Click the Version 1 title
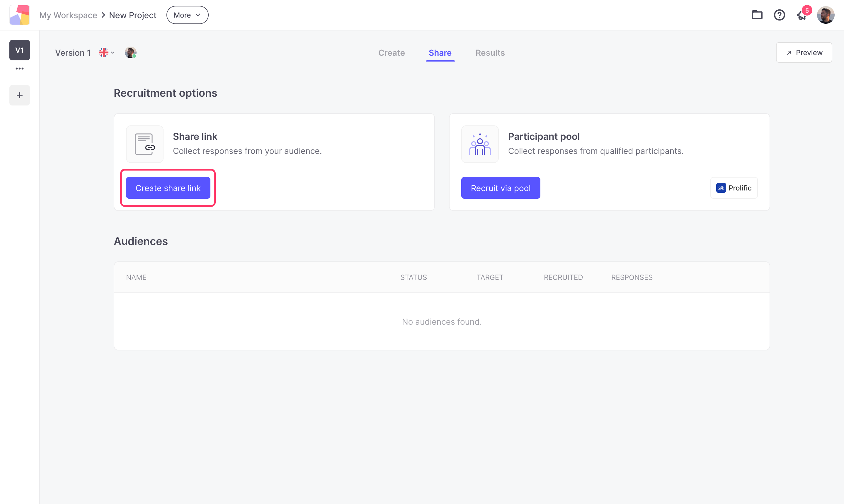This screenshot has height=504, width=844. 73,53
